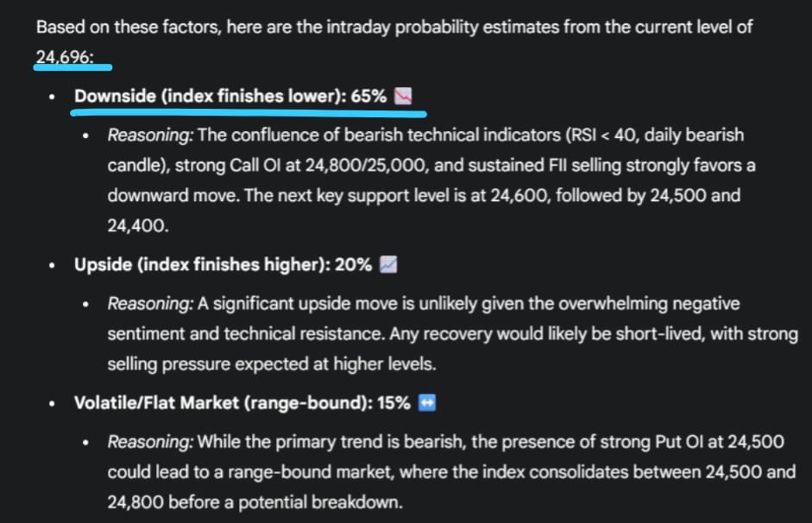
Task: Click the sub-bullet before Downside reasoning
Action: click(x=87, y=136)
